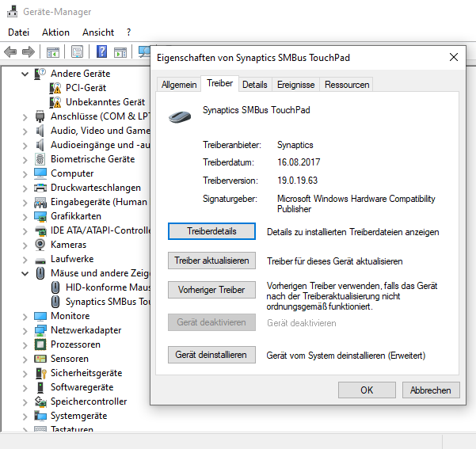Viewport: 476px width, 449px height.
Task: Close the Synaptics properties dialog with X
Action: point(454,57)
